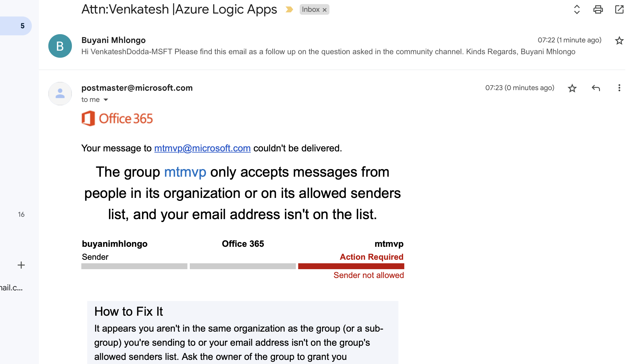Viewport: 630px width, 364px height.
Task: Click the '07:22 (1 minute ago)' timestamp
Action: tap(570, 40)
